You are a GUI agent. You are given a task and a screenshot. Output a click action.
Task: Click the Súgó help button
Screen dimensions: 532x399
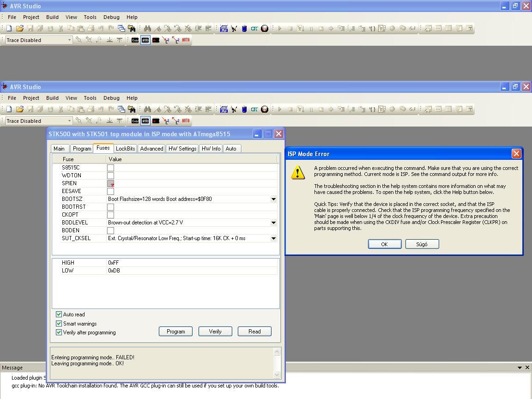422,244
